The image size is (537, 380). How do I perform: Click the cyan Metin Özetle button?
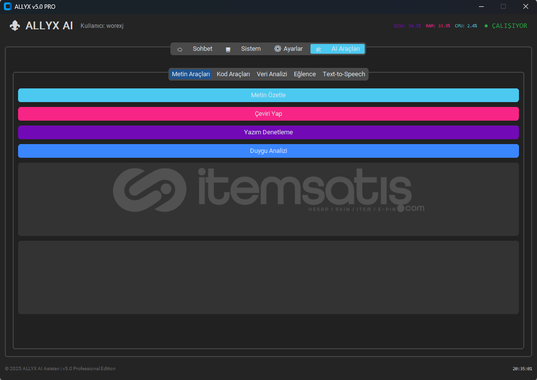click(x=268, y=95)
